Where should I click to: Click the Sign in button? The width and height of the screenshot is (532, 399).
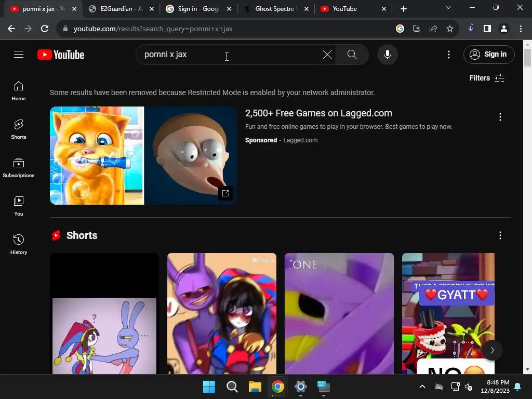(x=489, y=54)
